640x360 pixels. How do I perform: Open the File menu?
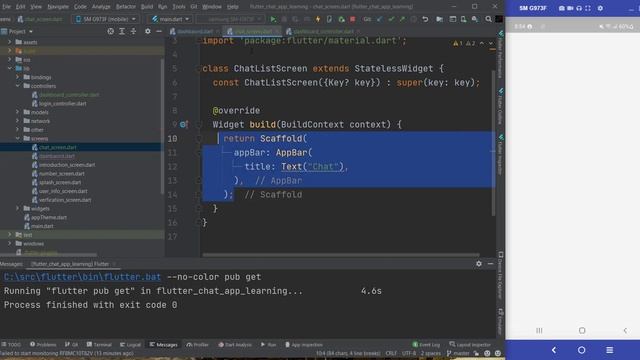[x=6, y=7]
